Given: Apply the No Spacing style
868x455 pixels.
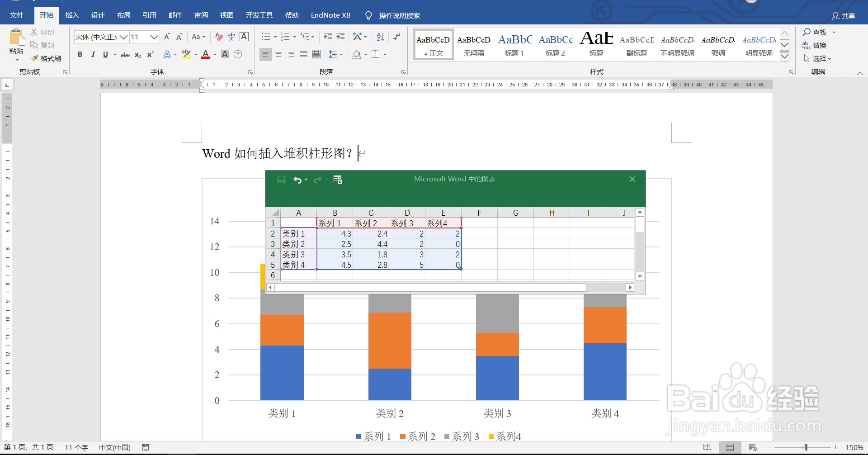Looking at the screenshot, I should (x=474, y=44).
